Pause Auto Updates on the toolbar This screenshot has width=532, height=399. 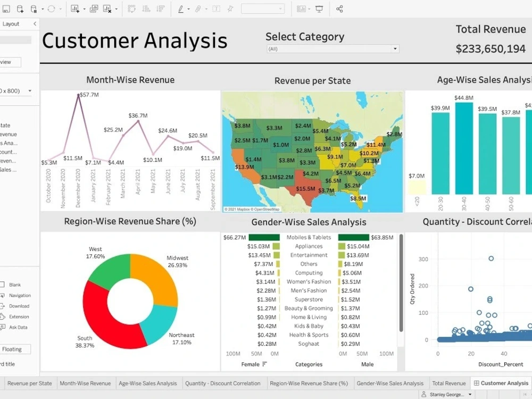click(34, 8)
